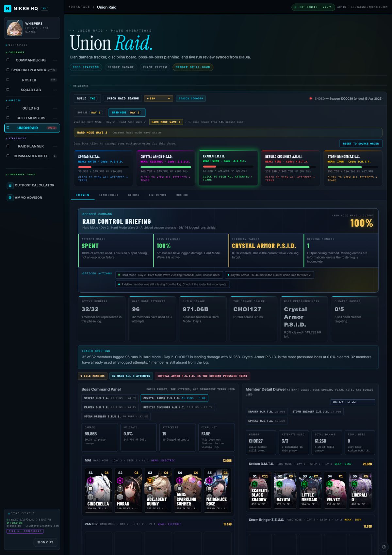Click the orange element icon on Ade: Agent Bunny

[x=150, y=481]
